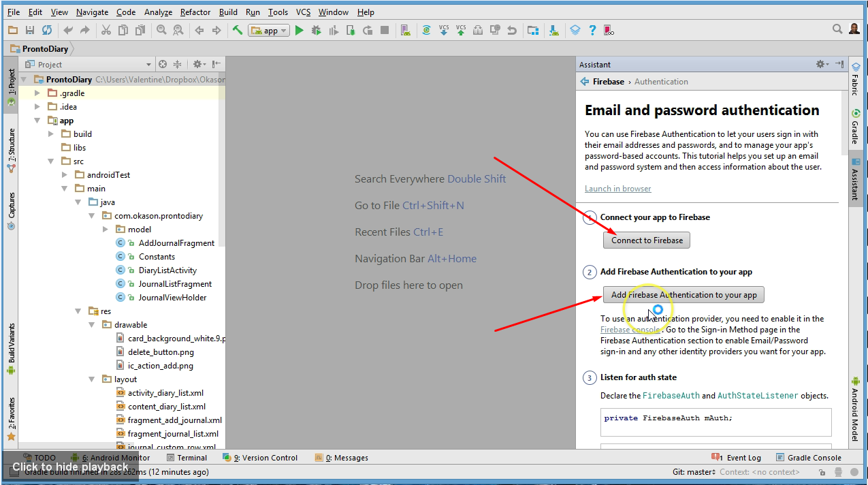Click the Paste toolbar icon
The width and height of the screenshot is (868, 485).
(140, 30)
